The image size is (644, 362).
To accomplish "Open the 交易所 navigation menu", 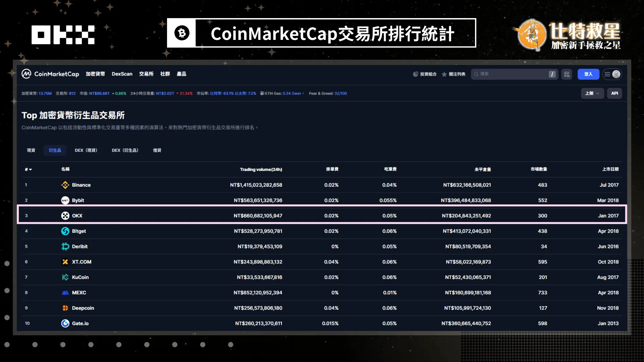I will click(x=146, y=74).
